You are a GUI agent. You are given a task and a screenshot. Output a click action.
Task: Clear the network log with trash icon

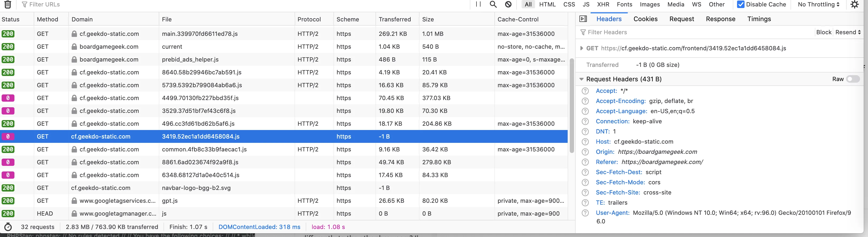coord(7,4)
